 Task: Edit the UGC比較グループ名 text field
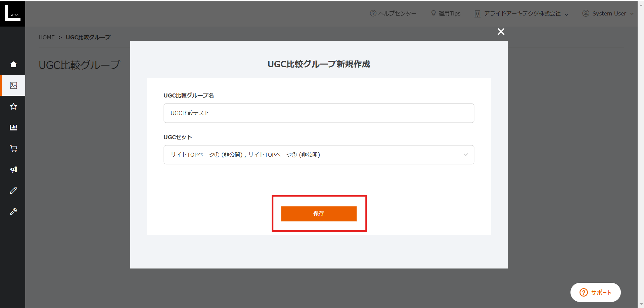coord(318,113)
